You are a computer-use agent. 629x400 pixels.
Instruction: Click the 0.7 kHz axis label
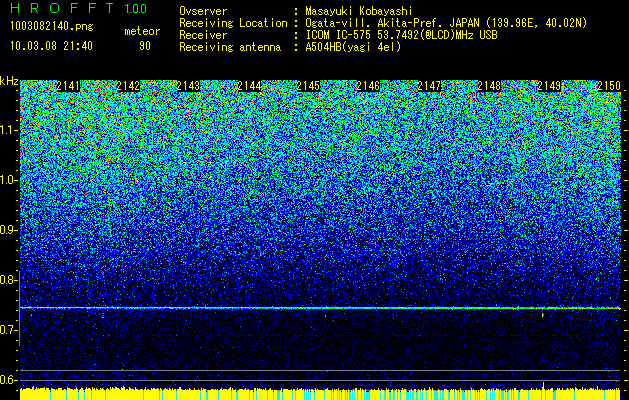pyautogui.click(x=8, y=330)
